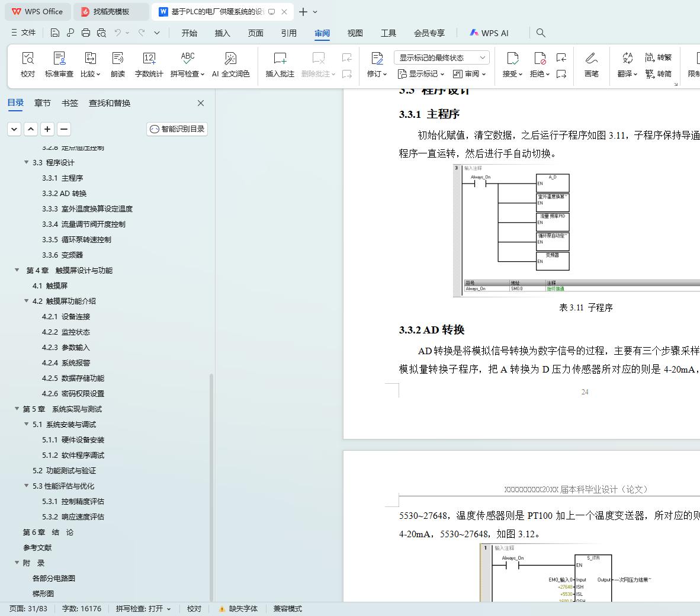Collapse the 第5章 系统实现与测试 node
The width and height of the screenshot is (700, 616).
17,409
